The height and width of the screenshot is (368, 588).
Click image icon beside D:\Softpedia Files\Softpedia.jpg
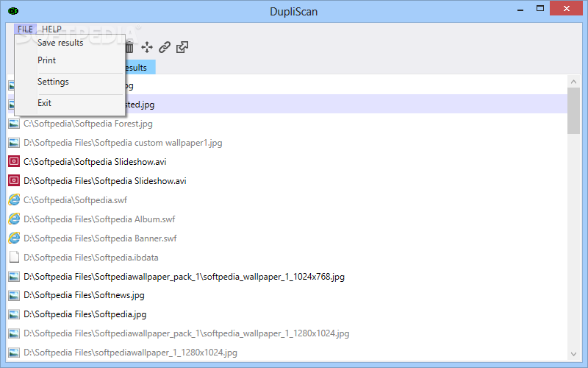click(14, 314)
